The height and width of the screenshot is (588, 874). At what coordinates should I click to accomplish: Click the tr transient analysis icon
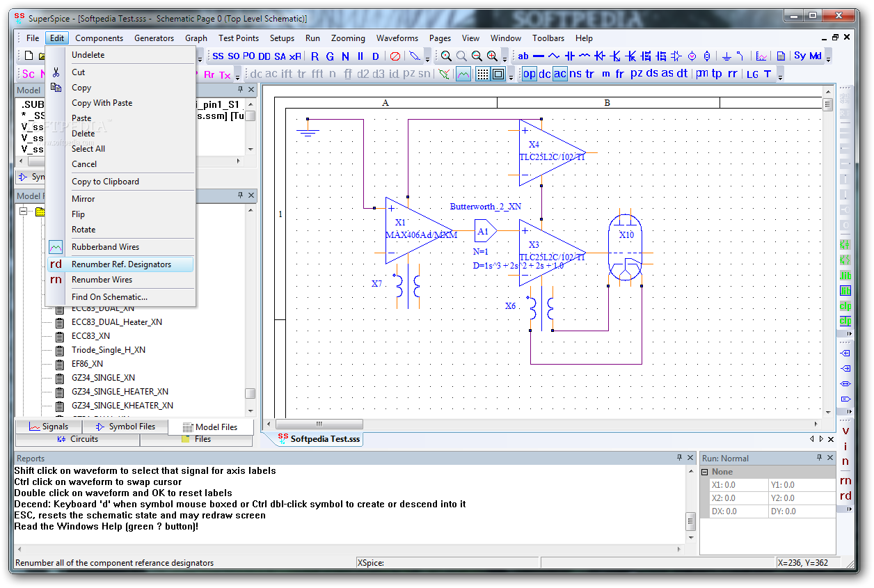point(589,74)
